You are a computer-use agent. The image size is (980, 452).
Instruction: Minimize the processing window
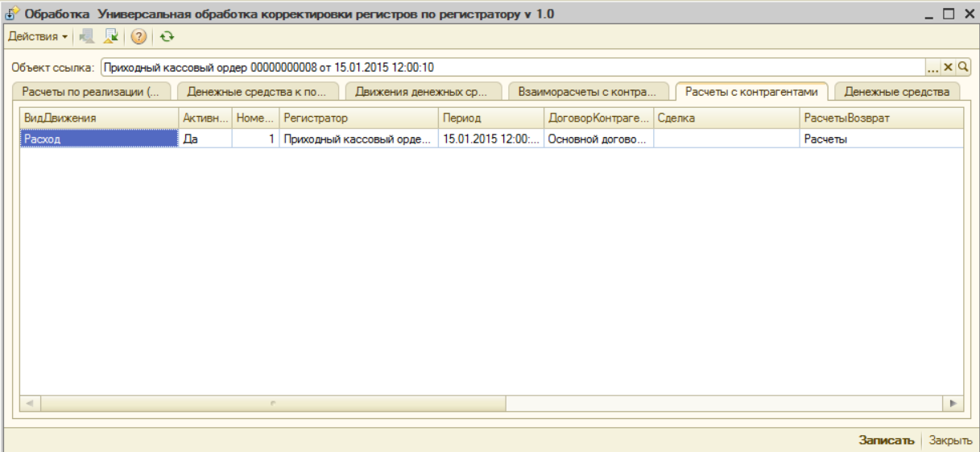click(929, 15)
